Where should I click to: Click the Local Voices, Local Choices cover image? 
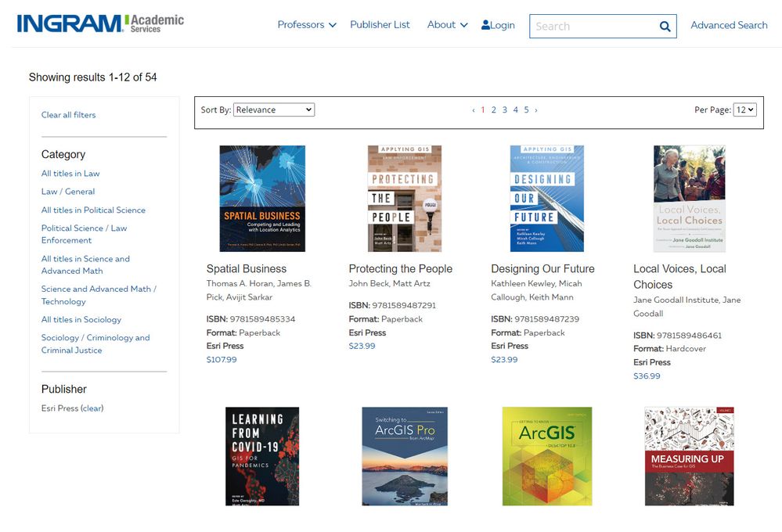pos(689,198)
